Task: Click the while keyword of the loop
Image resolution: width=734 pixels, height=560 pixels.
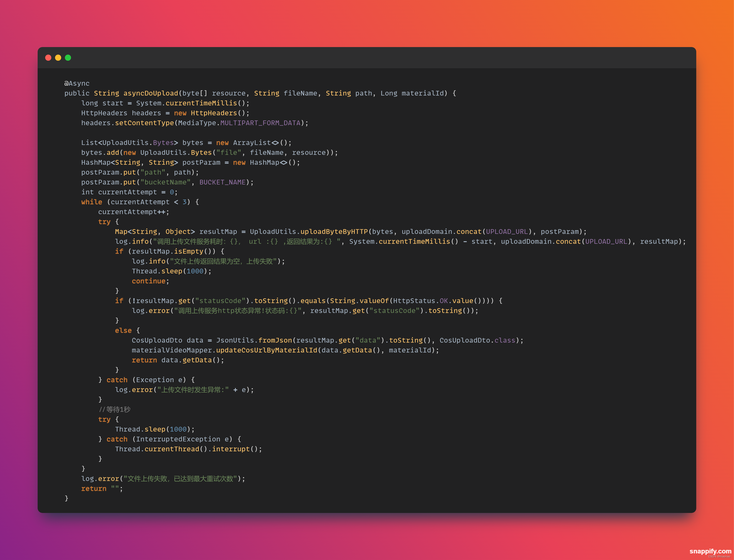Action: coord(92,202)
